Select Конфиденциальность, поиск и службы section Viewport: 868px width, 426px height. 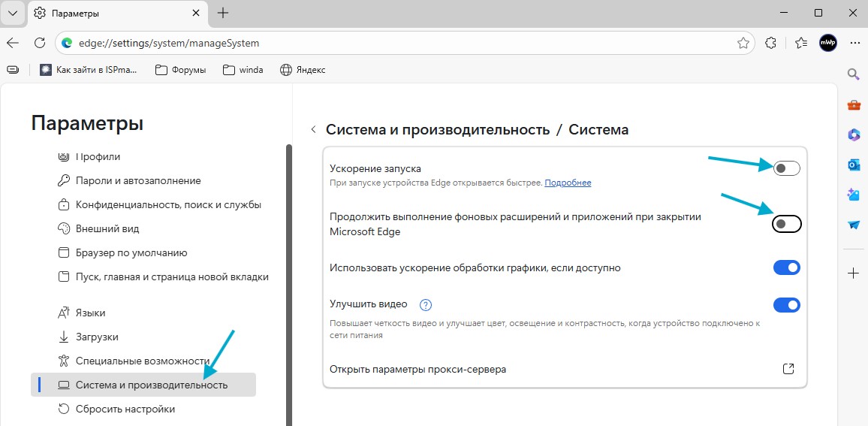click(x=143, y=204)
